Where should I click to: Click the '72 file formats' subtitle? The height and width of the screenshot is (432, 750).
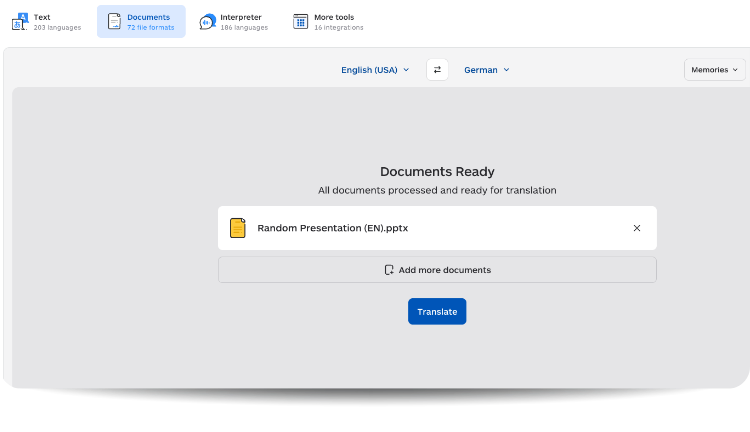tap(151, 28)
